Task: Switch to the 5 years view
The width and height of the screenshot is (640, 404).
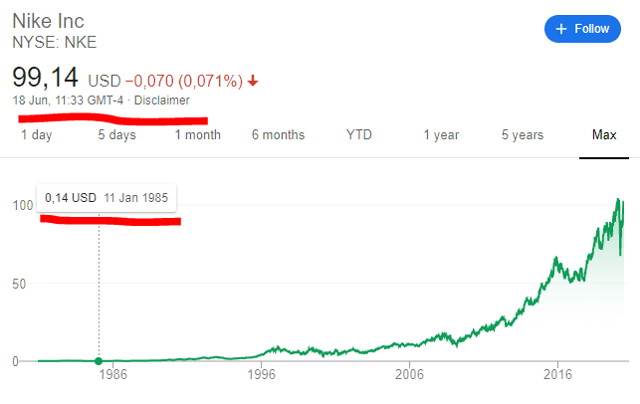Action: coord(522,135)
